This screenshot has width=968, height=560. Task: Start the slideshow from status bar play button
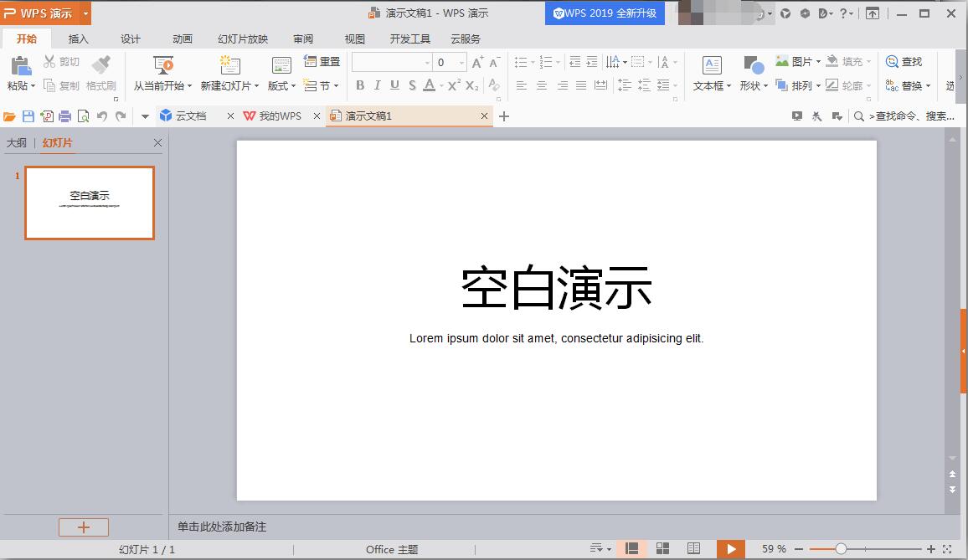[731, 549]
